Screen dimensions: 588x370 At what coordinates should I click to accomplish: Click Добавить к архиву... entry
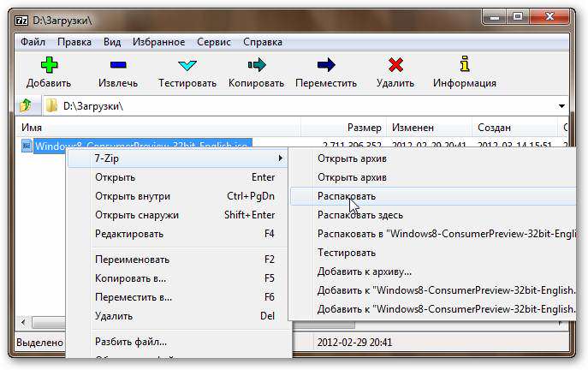tap(365, 272)
